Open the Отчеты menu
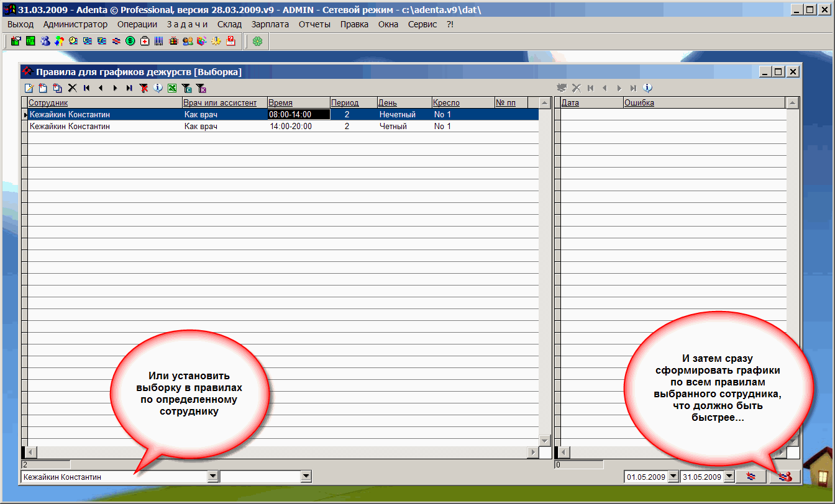This screenshot has width=835, height=504. (314, 24)
